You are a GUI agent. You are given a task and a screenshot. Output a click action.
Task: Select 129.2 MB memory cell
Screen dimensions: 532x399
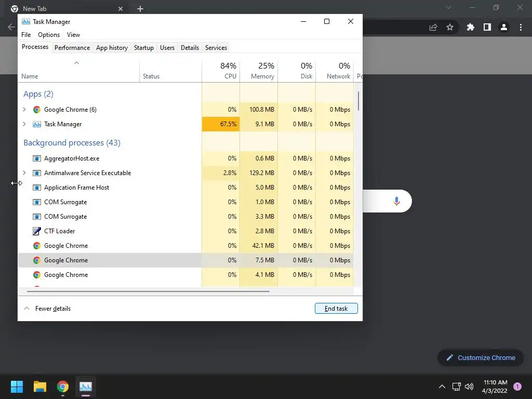click(x=259, y=173)
